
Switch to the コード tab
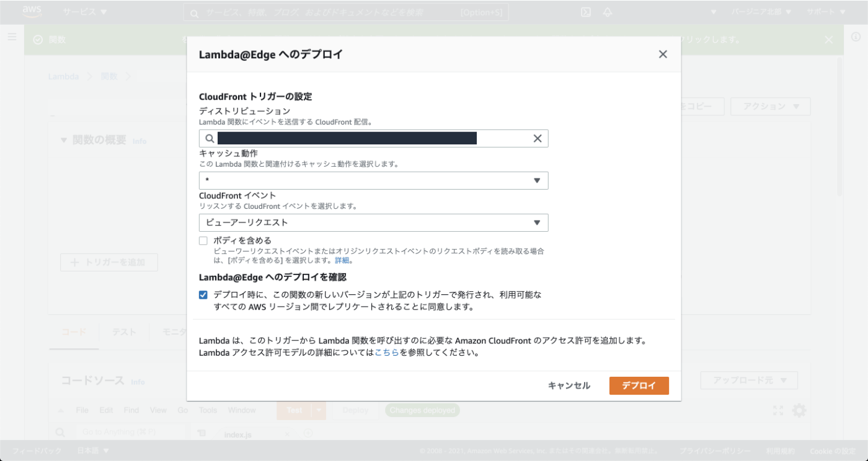tap(74, 332)
